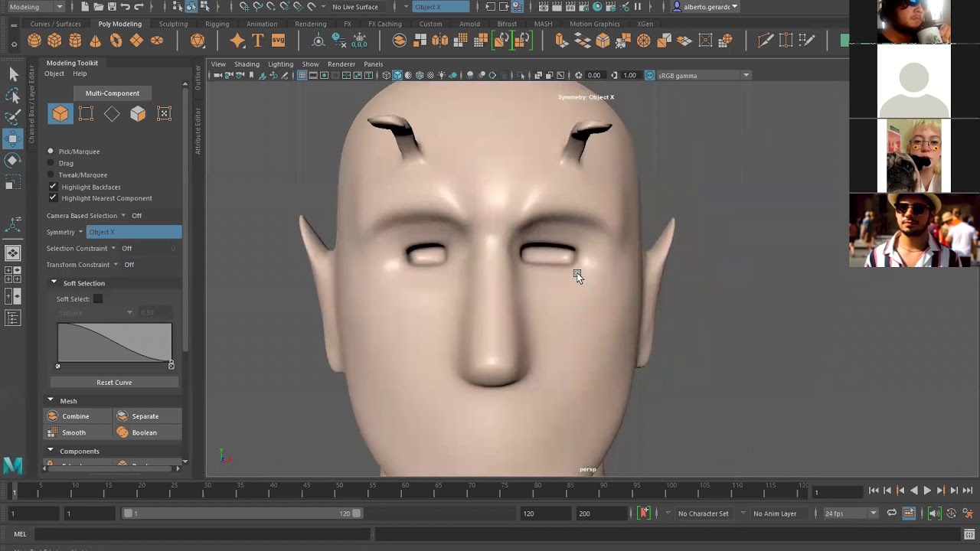The image size is (980, 551).
Task: Click the Platonic solid shelf icon
Action: (x=198, y=41)
